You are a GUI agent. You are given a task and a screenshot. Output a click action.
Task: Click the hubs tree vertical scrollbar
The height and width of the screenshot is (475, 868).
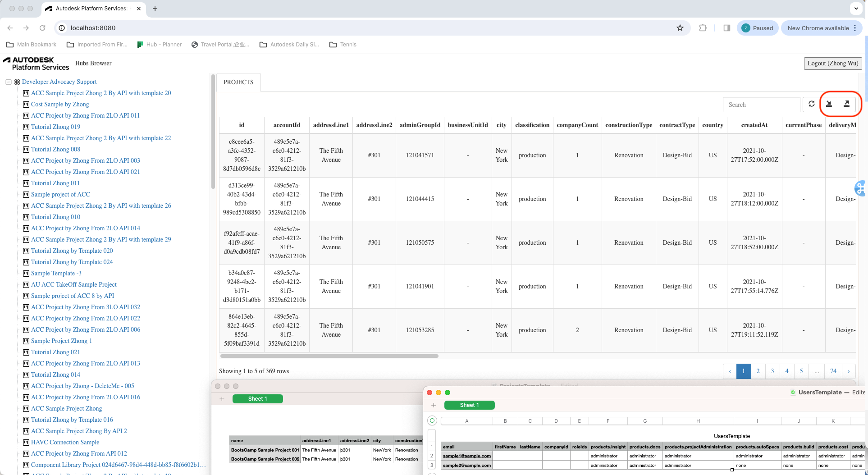point(213,132)
